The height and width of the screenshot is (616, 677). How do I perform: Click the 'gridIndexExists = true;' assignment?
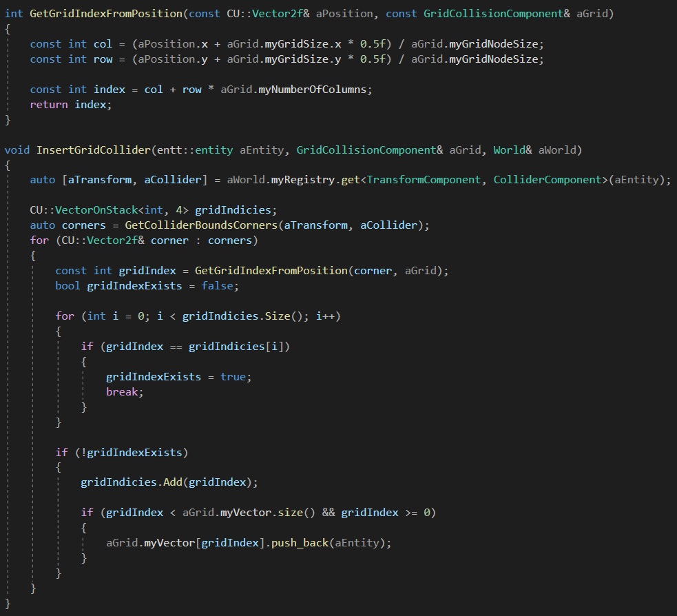coord(179,377)
